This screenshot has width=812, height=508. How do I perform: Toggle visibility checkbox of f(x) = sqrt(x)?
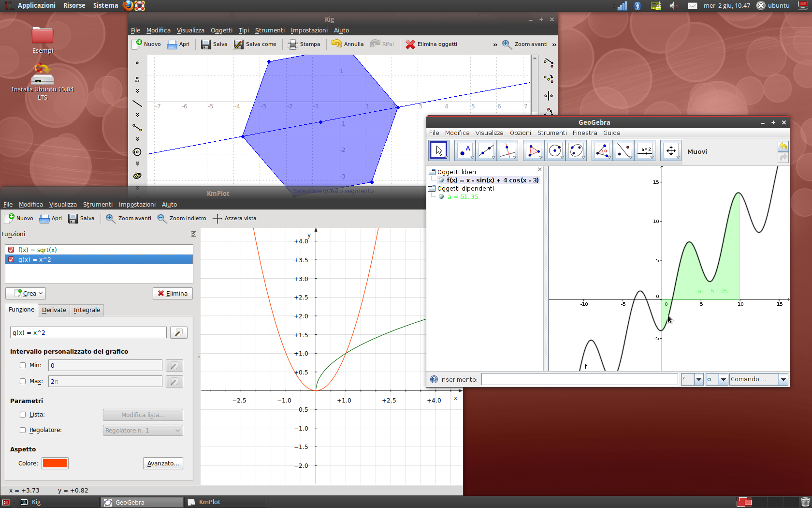click(11, 250)
